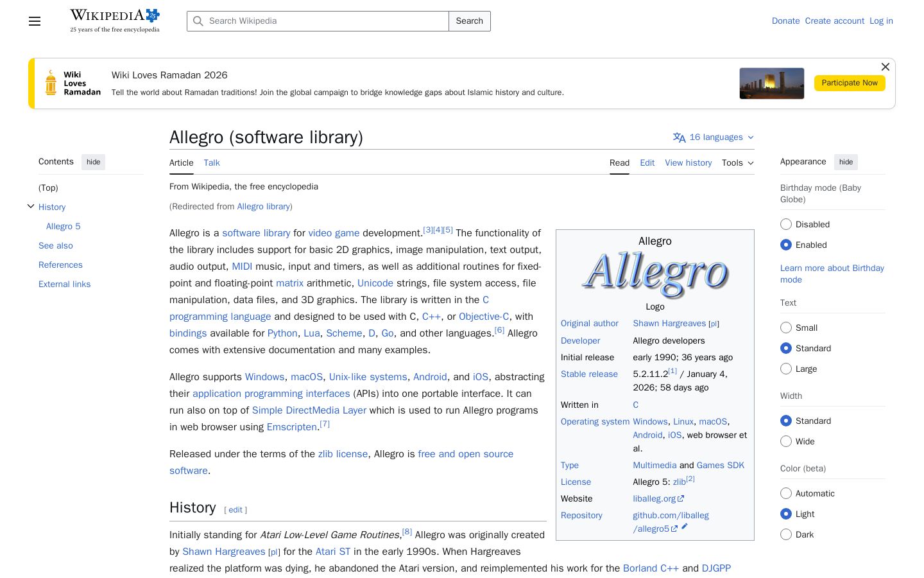Hide the Contents sidebar
This screenshot has height=578, width=924.
click(x=94, y=162)
